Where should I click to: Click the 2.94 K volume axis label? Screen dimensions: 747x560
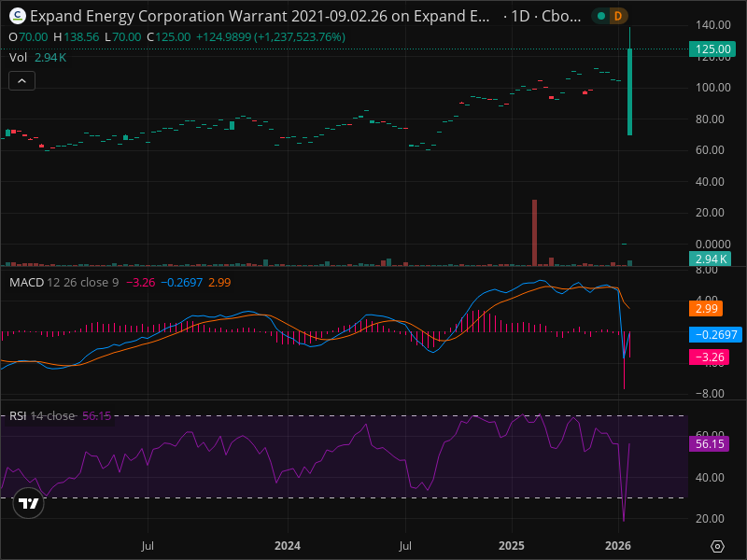711,259
